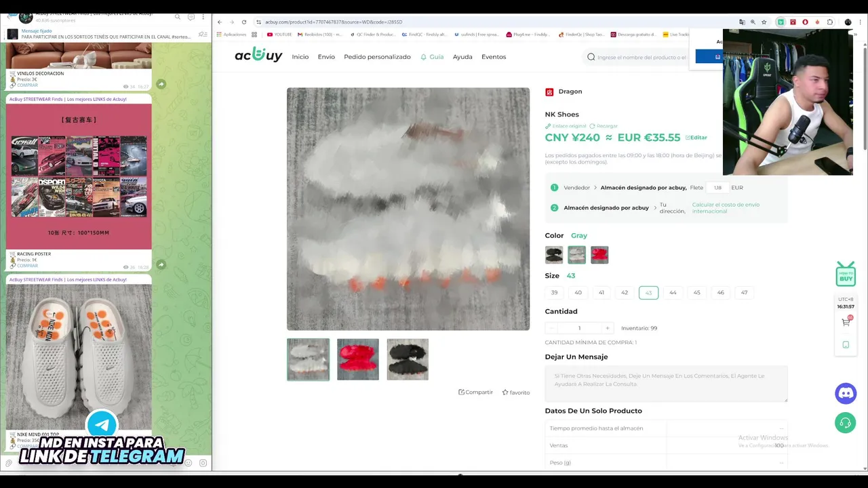Click COMPRAR under VINILOS DECORACION

[x=27, y=85]
